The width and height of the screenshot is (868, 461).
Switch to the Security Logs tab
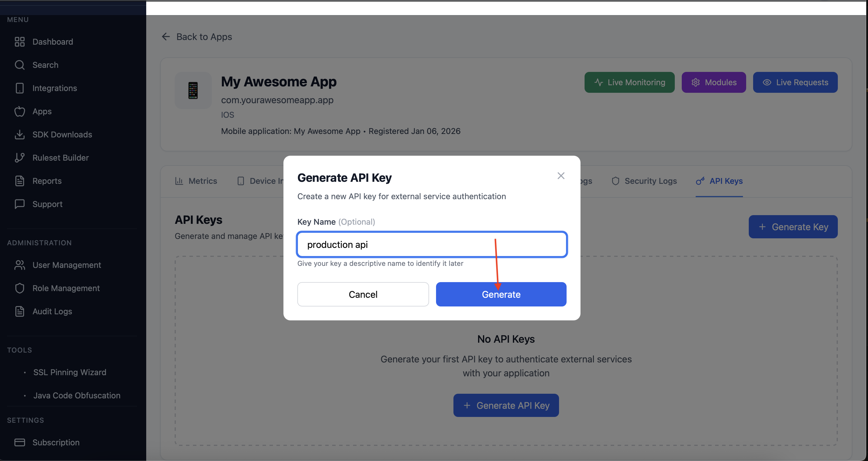click(644, 181)
